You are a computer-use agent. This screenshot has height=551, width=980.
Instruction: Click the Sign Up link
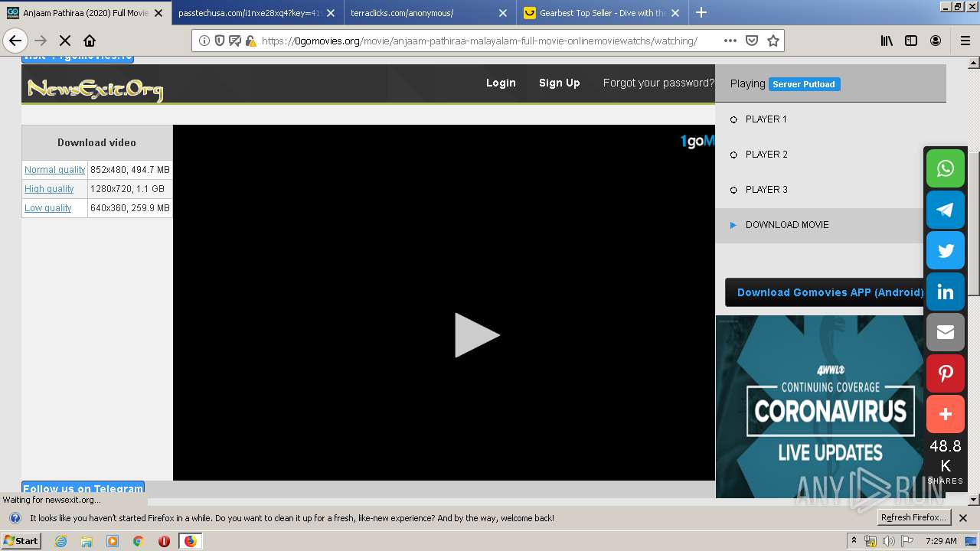coord(559,83)
